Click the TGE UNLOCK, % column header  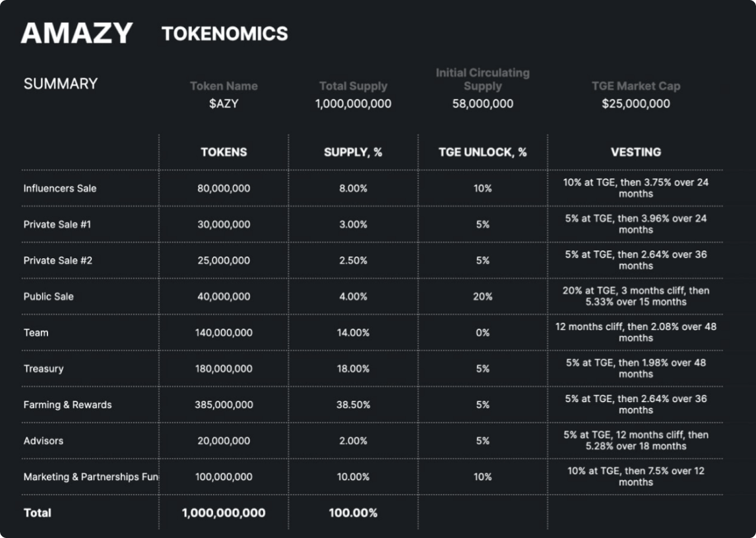coord(483,152)
